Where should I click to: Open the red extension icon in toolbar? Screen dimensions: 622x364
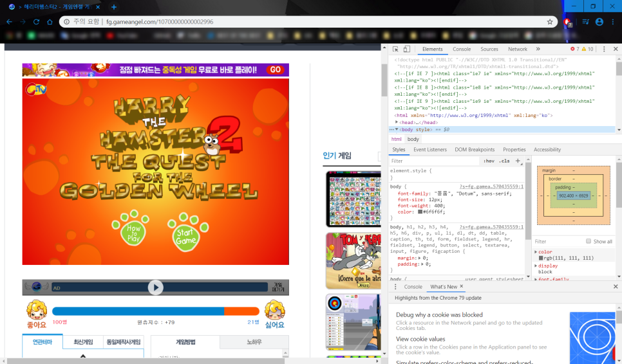(567, 22)
